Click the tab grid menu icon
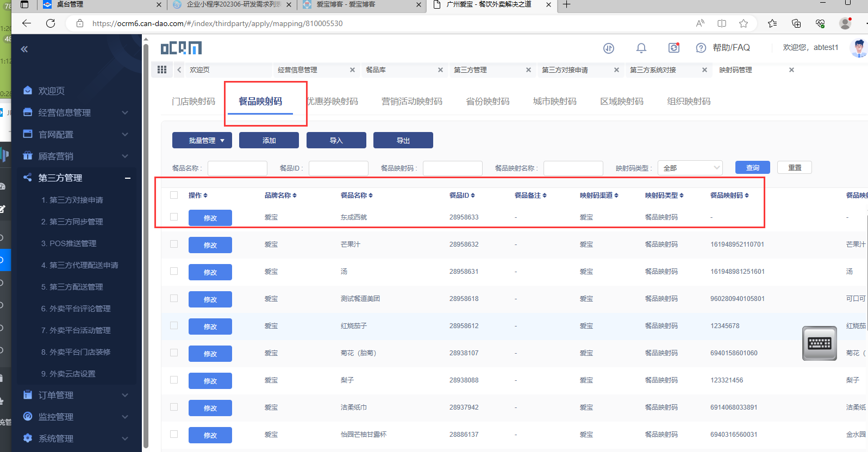868x452 pixels. click(x=161, y=70)
